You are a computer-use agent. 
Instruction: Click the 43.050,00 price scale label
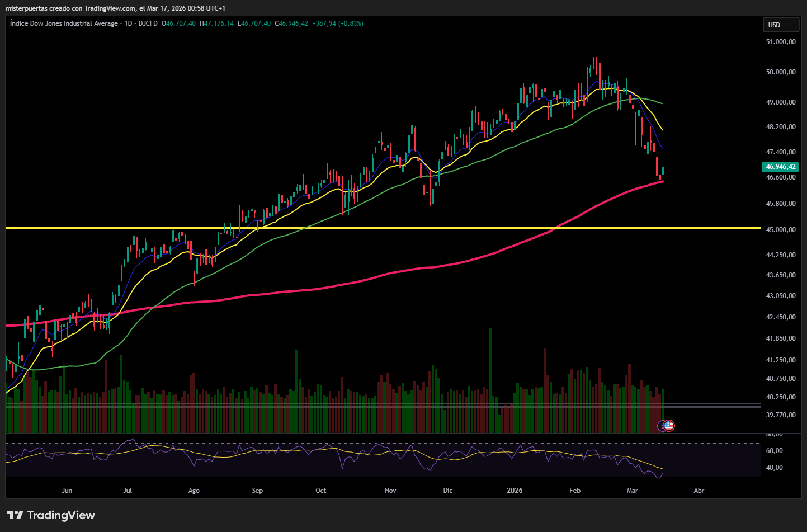click(x=781, y=296)
